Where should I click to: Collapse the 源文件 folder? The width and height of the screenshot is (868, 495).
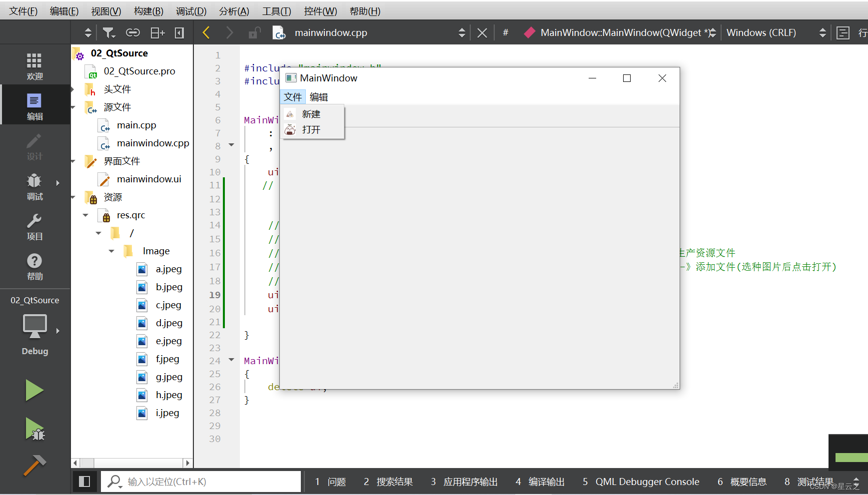click(x=73, y=107)
